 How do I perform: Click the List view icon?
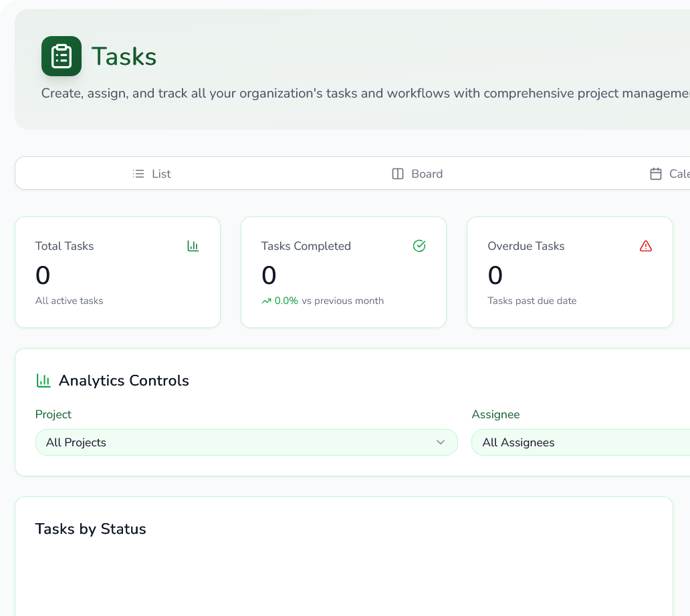click(x=138, y=173)
